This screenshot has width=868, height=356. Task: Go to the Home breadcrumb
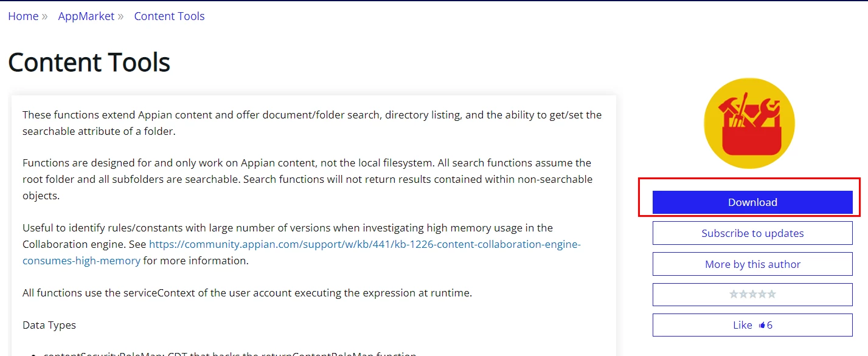pos(23,16)
